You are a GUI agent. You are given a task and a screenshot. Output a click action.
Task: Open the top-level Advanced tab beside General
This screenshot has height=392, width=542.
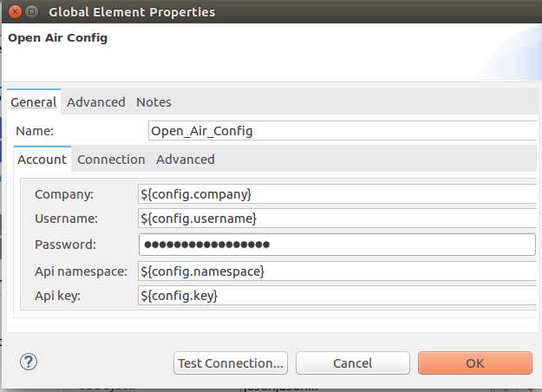point(96,102)
